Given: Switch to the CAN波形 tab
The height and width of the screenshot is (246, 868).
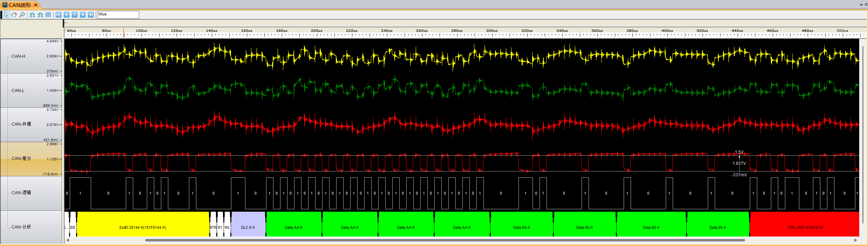Looking at the screenshot, I should tap(20, 5).
